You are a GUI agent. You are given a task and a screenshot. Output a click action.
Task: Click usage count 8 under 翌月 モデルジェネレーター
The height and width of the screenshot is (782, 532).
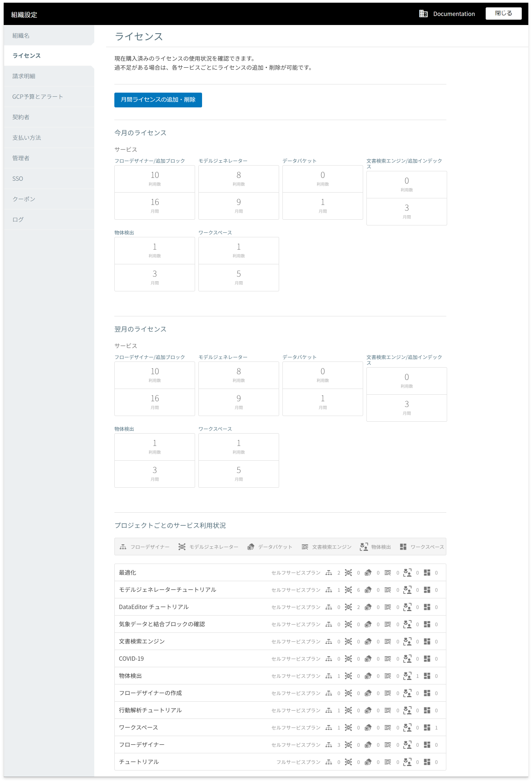click(239, 371)
